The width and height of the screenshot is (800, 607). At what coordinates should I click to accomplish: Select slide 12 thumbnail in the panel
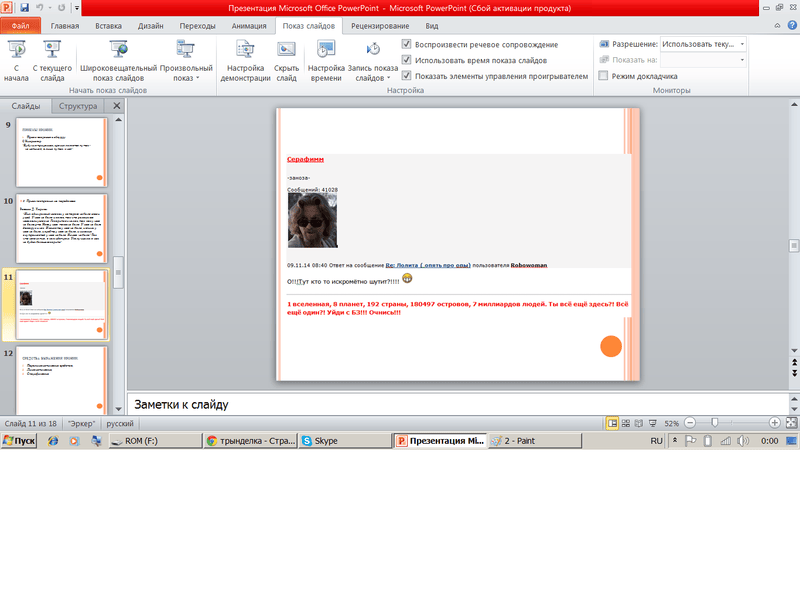pos(66,380)
